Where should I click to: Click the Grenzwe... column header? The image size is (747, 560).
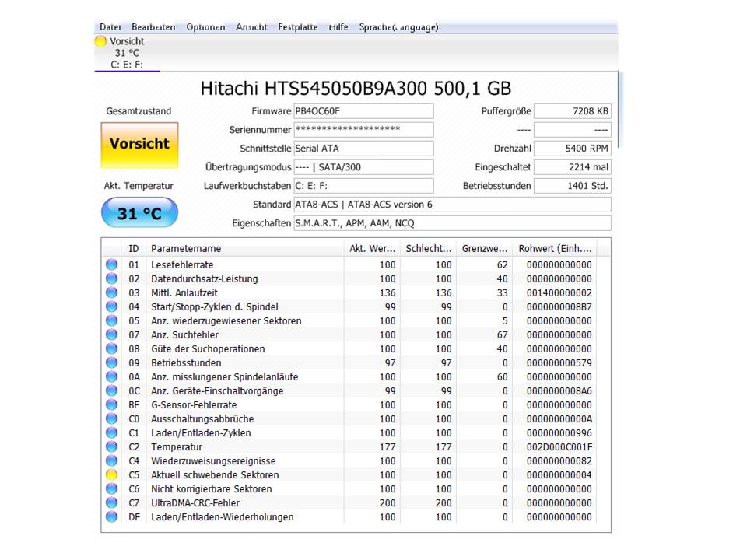485,249
